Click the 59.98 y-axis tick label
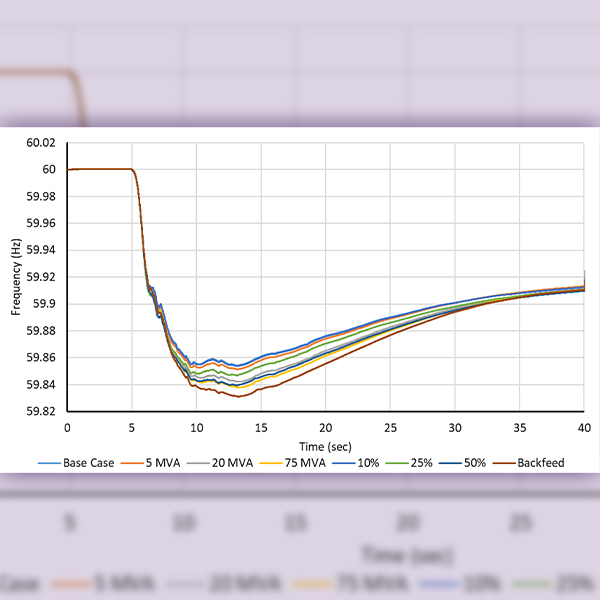Viewport: 600px width, 600px height. point(41,197)
